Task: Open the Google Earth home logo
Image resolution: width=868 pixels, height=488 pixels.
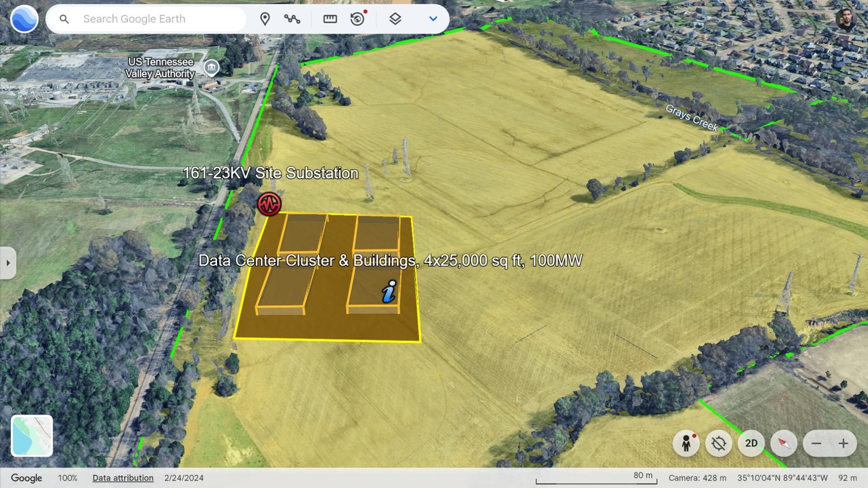Action: tap(24, 19)
